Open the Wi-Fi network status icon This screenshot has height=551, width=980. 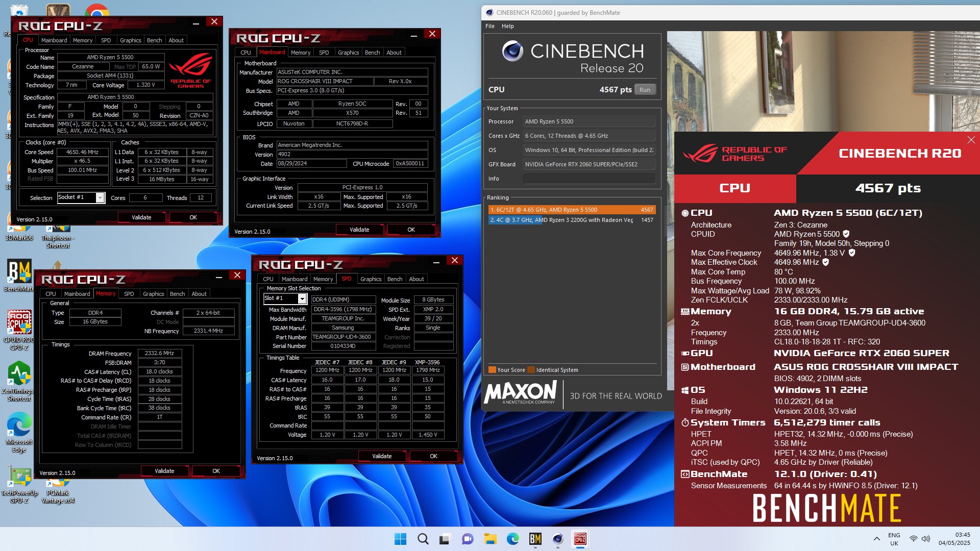click(914, 539)
